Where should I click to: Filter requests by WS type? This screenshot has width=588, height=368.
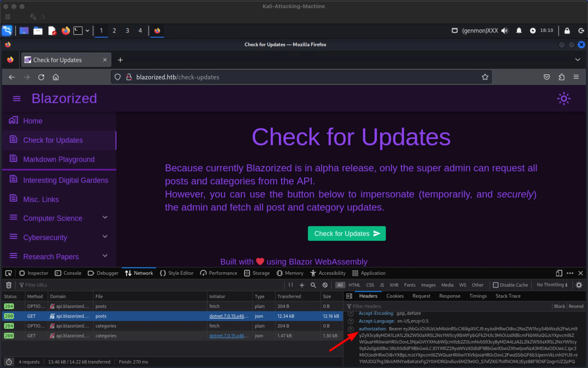tap(463, 285)
